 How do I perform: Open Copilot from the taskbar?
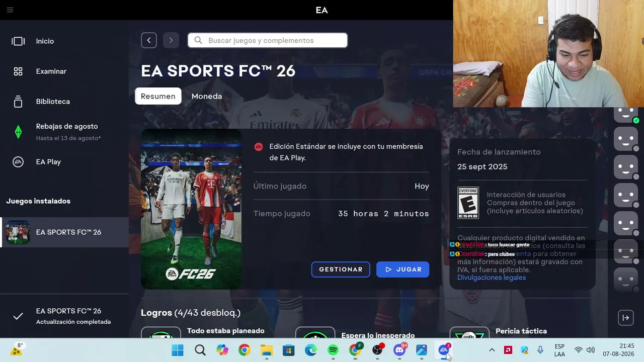coord(222,350)
